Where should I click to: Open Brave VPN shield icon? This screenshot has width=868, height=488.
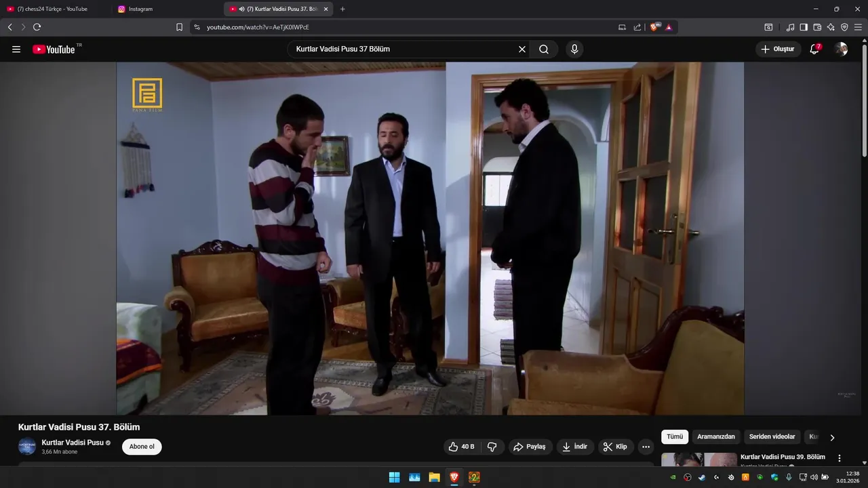click(844, 27)
